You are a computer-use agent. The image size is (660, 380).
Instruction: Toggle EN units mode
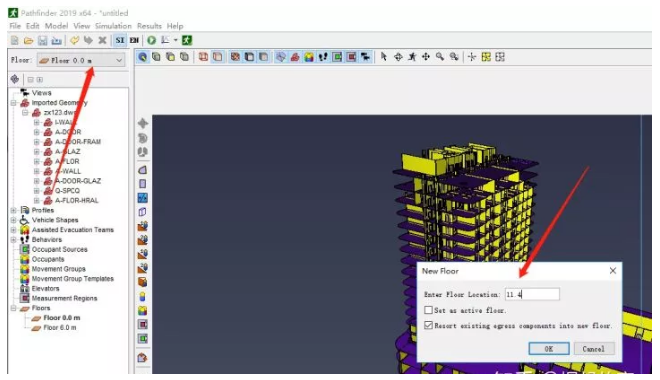click(134, 40)
